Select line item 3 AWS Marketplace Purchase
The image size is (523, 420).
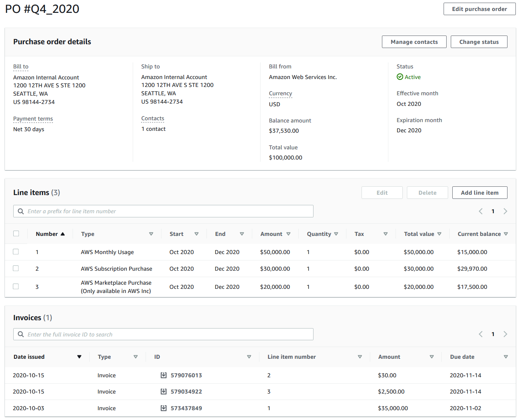pos(16,286)
